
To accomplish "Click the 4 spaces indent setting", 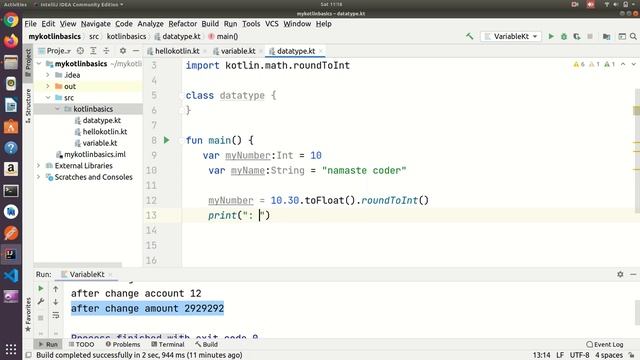I will pos(609,355).
